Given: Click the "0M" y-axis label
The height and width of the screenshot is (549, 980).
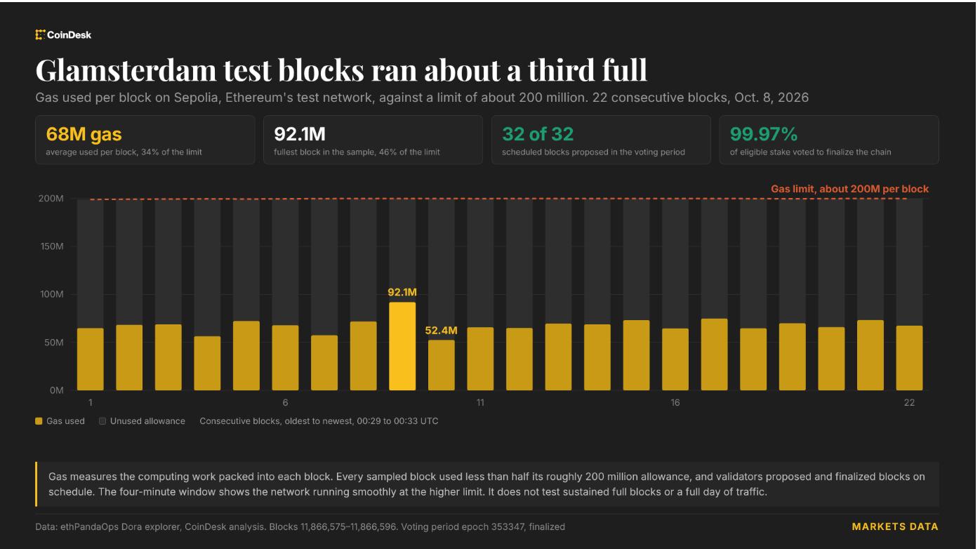Looking at the screenshot, I should [55, 390].
